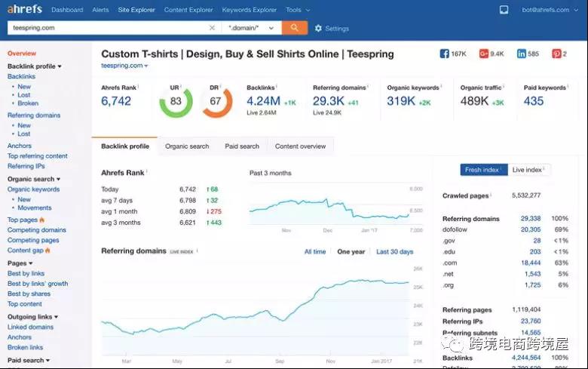Select Last 30 days chart range
This screenshot has width=588, height=369.
coord(394,251)
